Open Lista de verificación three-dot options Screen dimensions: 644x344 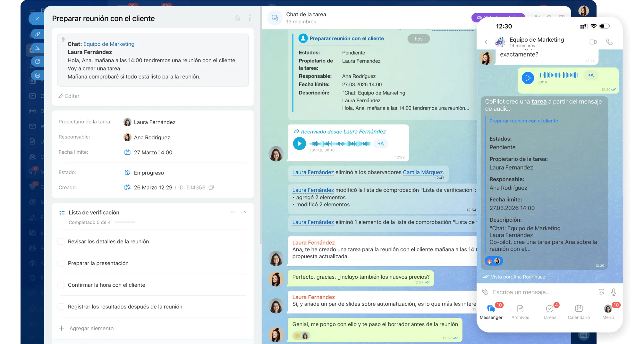(233, 212)
